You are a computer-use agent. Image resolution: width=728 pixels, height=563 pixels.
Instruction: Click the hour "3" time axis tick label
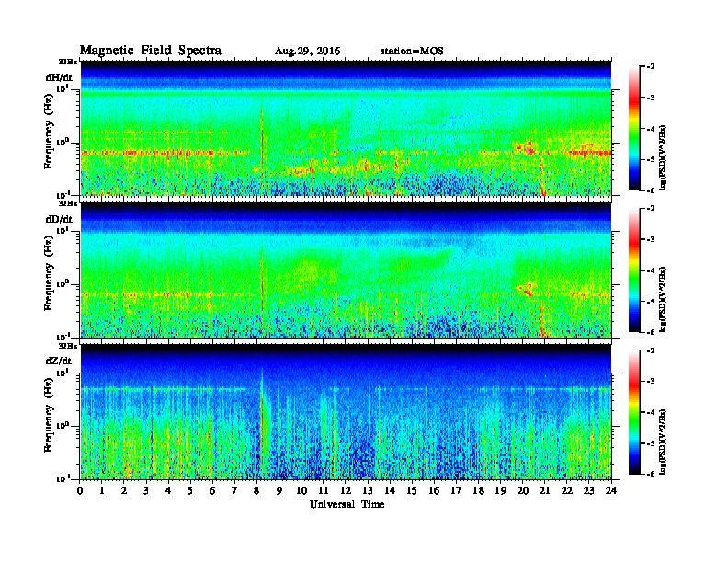pyautogui.click(x=146, y=491)
